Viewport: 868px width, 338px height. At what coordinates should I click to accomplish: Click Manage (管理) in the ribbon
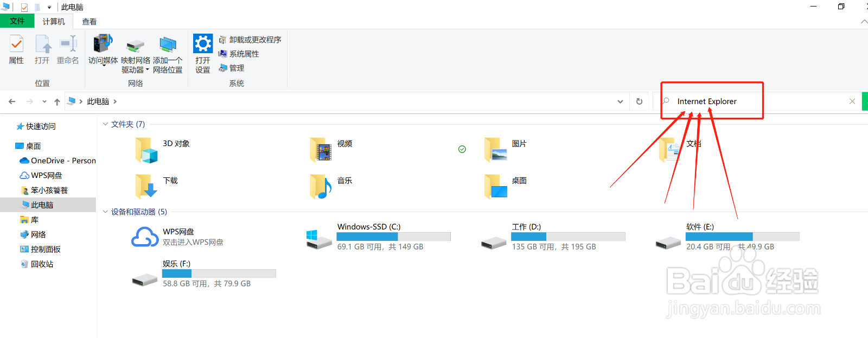232,68
